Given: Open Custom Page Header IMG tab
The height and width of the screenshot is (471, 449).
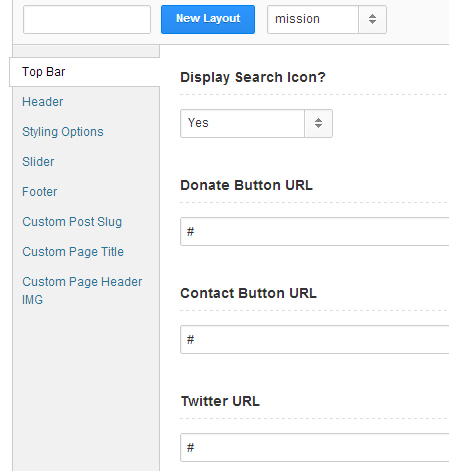Looking at the screenshot, I should pos(82,291).
